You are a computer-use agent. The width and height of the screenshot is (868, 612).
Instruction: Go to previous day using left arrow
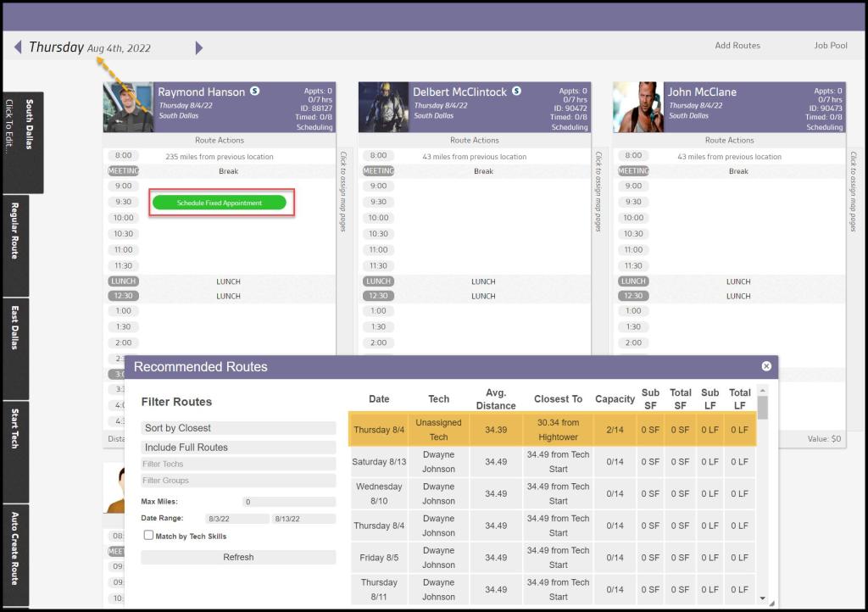coord(18,47)
